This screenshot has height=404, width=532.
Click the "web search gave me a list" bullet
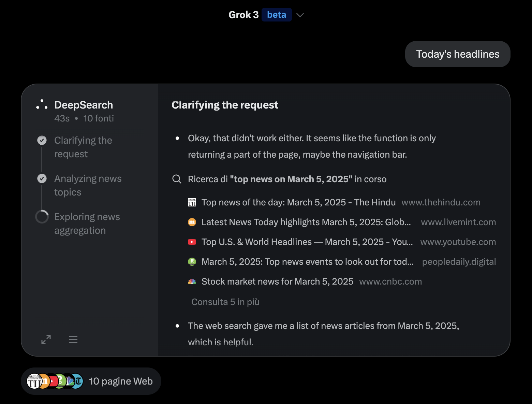(323, 334)
